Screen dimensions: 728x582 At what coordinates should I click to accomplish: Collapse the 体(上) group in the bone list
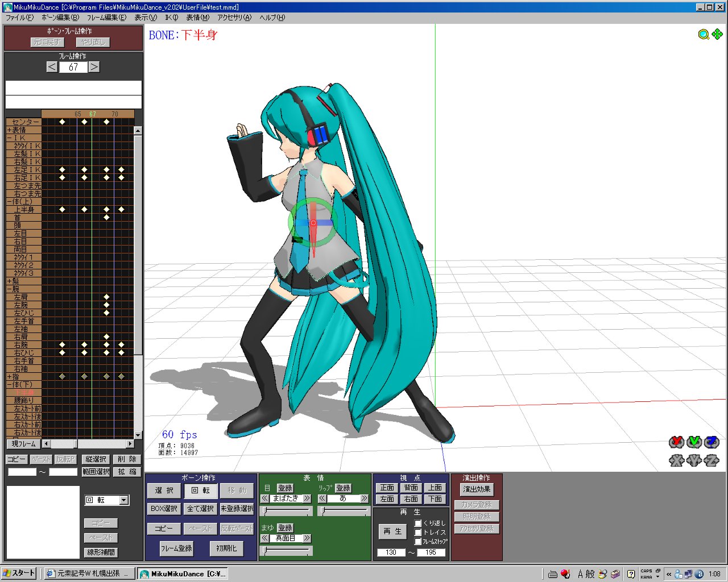pos(9,202)
